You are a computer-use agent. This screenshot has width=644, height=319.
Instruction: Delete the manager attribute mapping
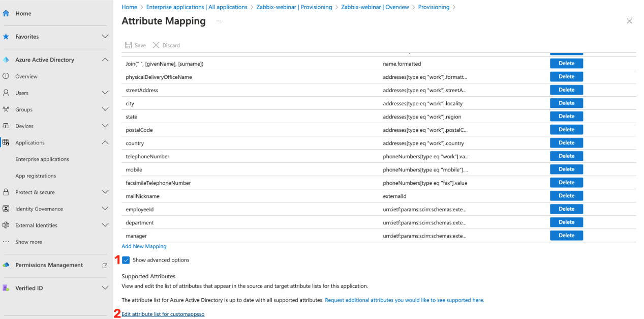click(x=566, y=235)
